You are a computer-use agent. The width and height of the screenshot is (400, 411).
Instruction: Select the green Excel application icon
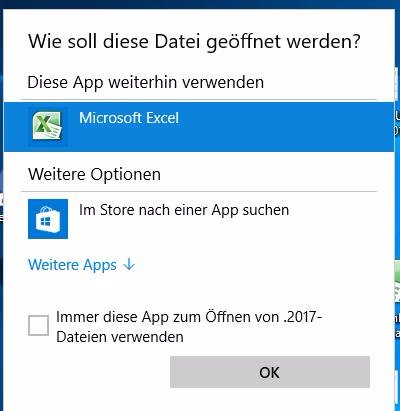(47, 126)
